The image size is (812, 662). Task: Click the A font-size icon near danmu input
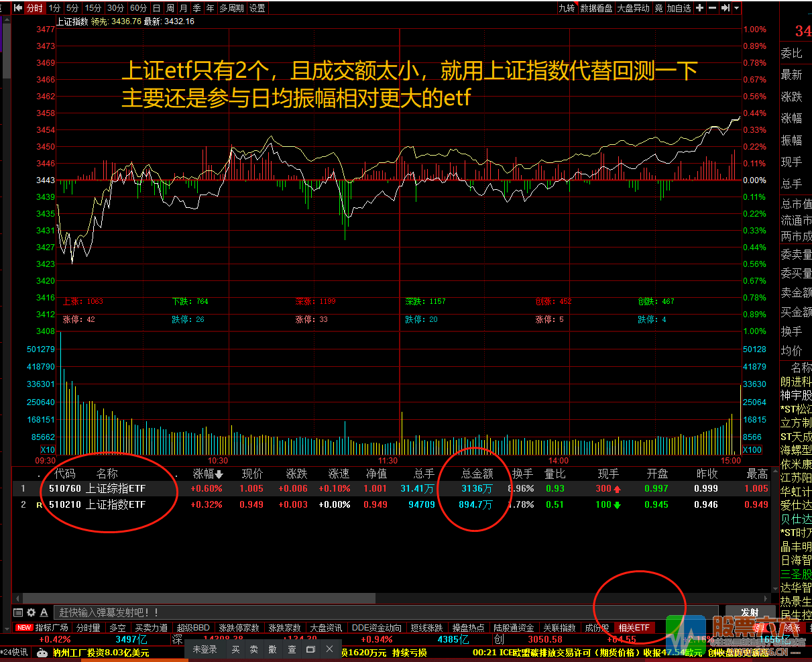click(44, 612)
